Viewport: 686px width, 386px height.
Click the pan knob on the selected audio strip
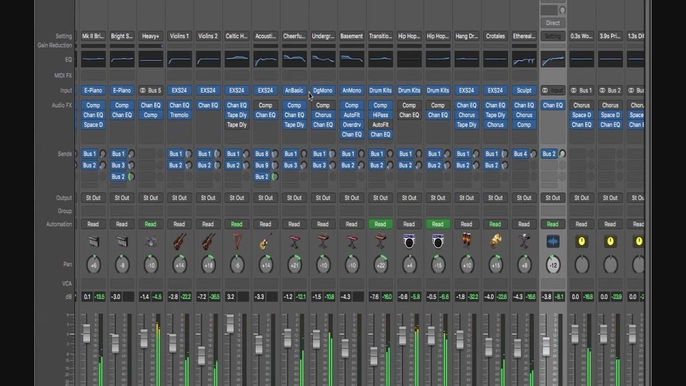tap(553, 264)
